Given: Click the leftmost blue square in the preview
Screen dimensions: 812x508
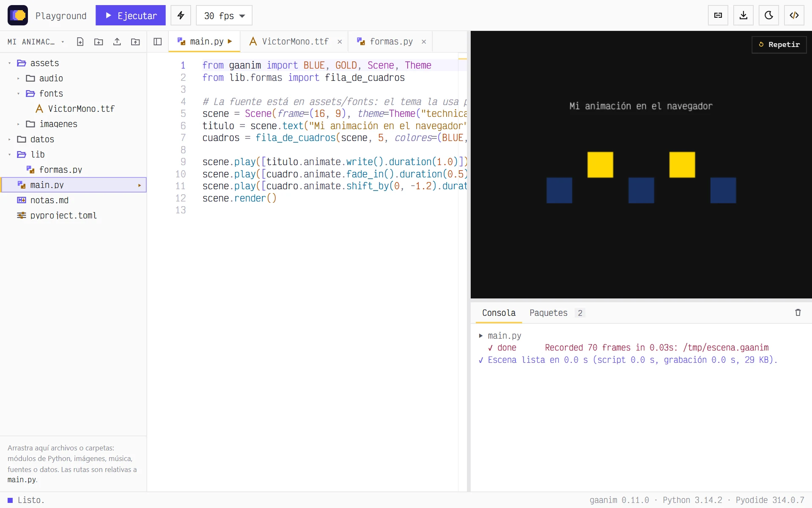Looking at the screenshot, I should (559, 190).
